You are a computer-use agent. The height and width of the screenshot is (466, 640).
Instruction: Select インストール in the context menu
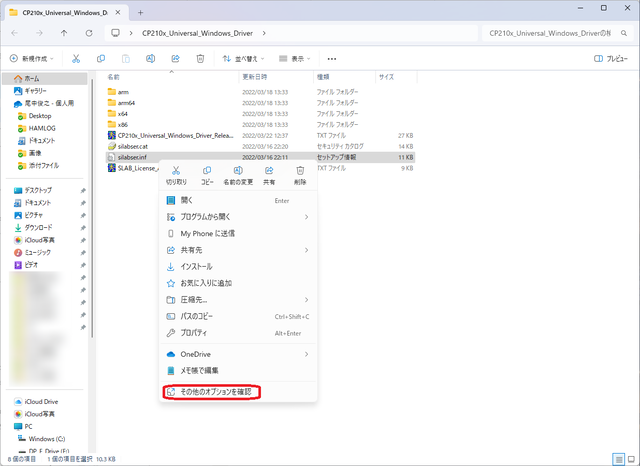[x=238, y=266]
